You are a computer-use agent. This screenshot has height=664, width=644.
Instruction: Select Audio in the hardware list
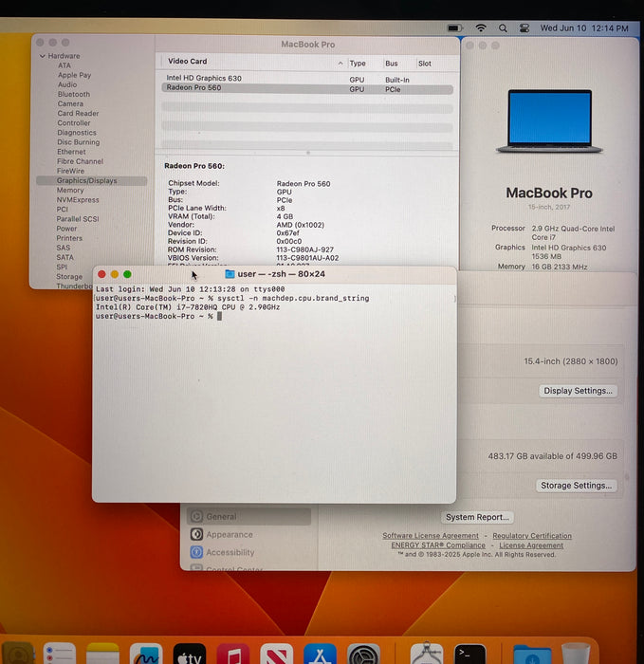[x=67, y=84]
